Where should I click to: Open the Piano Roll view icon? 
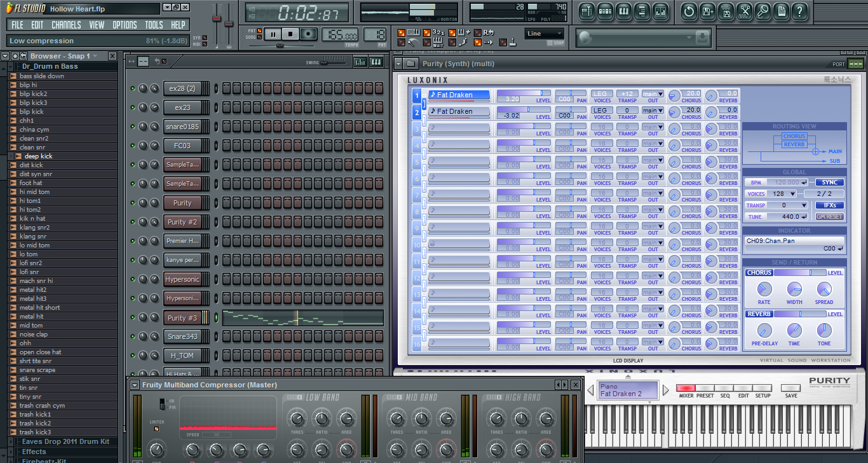coord(623,11)
